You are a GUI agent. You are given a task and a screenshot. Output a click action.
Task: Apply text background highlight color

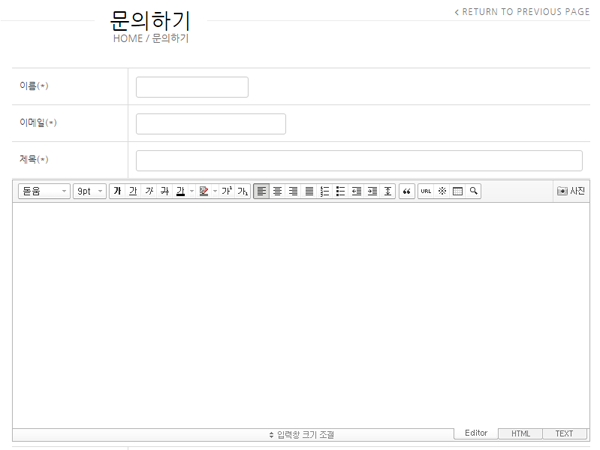click(x=204, y=191)
